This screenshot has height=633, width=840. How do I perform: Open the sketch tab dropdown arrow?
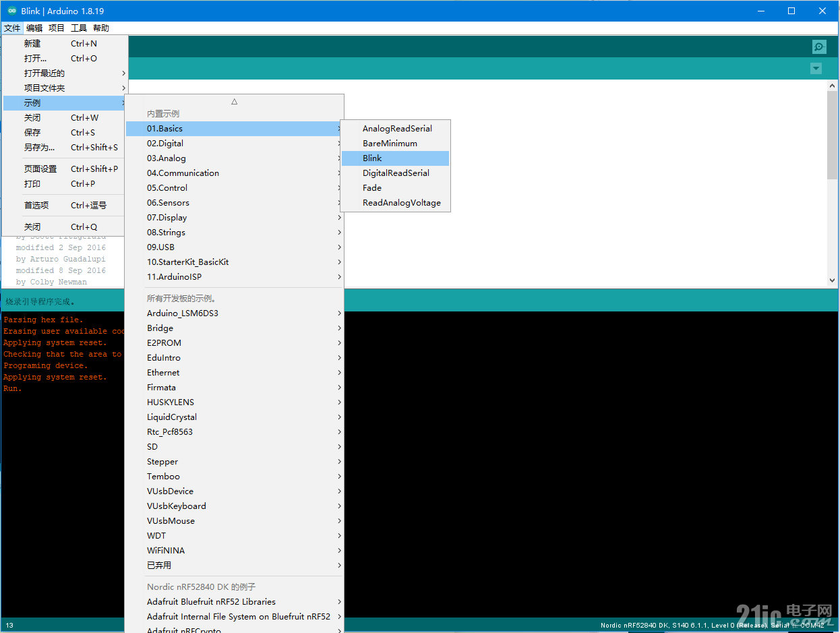coord(816,68)
